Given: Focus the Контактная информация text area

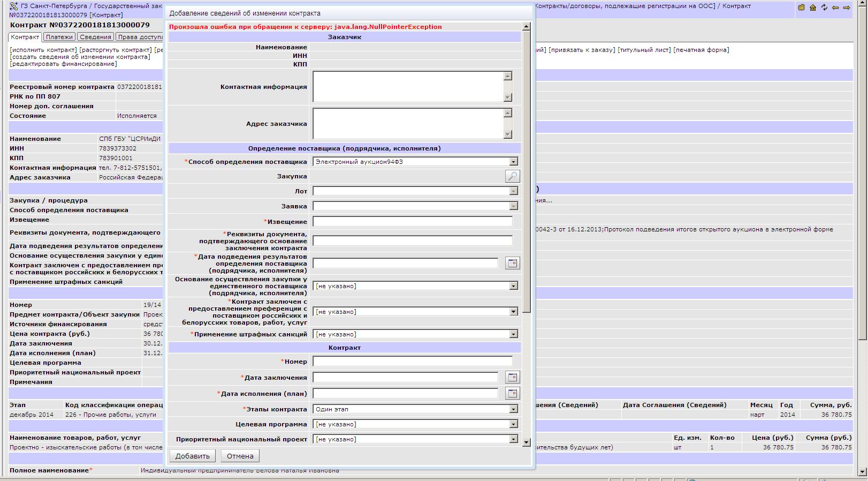Looking at the screenshot, I should (409, 87).
